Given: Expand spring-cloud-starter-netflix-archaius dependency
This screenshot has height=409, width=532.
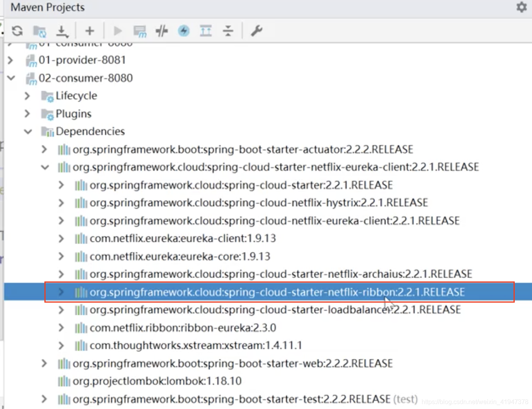Looking at the screenshot, I should pos(61,274).
